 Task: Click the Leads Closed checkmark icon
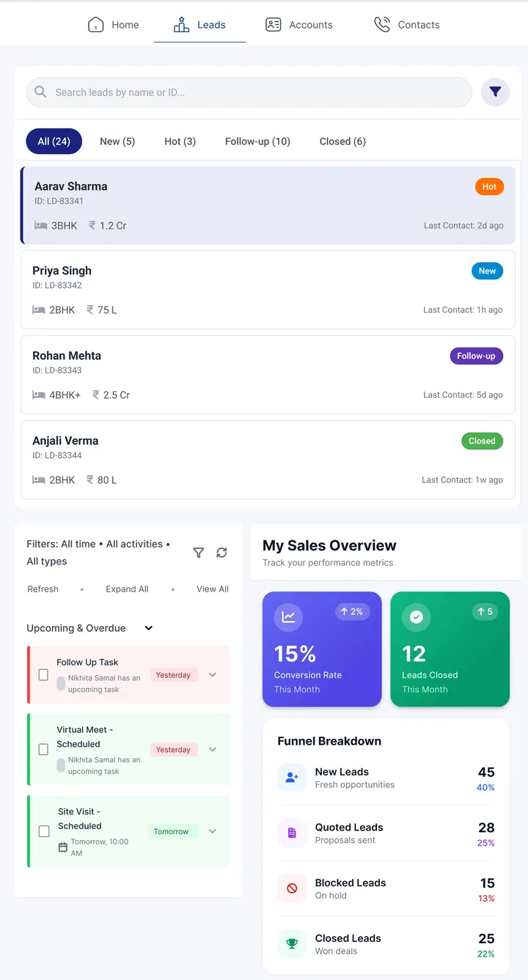[416, 617]
